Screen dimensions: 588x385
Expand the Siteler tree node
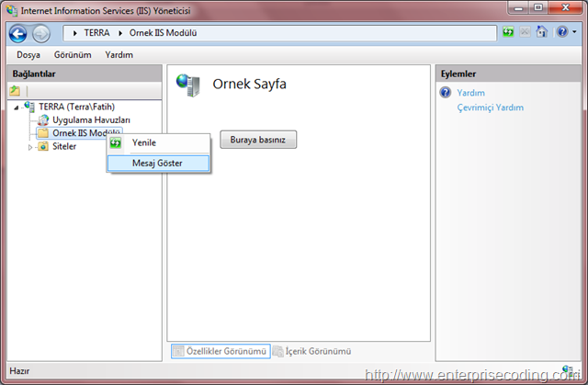(x=30, y=147)
